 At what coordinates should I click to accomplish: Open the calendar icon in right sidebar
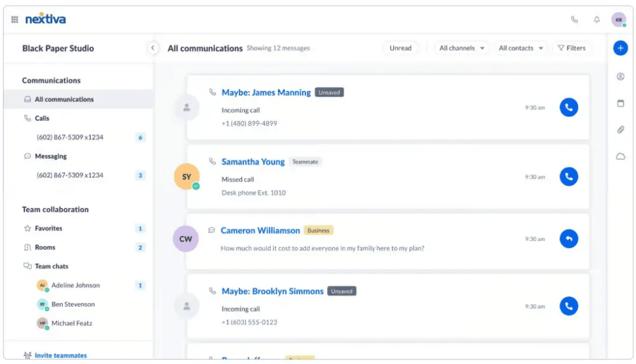point(620,103)
